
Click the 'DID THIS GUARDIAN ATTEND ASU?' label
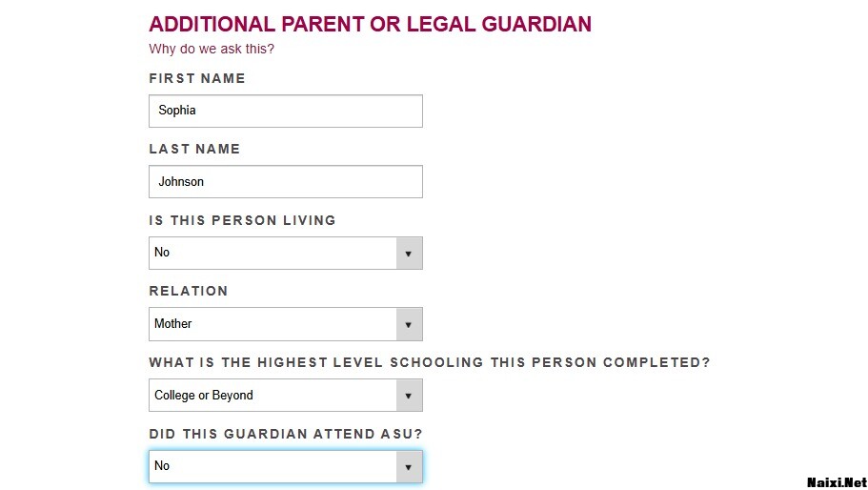(x=286, y=434)
